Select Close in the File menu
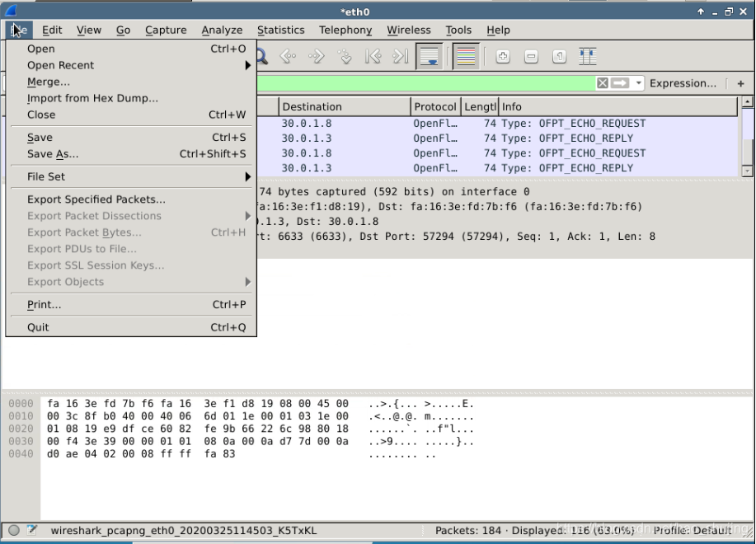The width and height of the screenshot is (756, 544). coord(131,115)
